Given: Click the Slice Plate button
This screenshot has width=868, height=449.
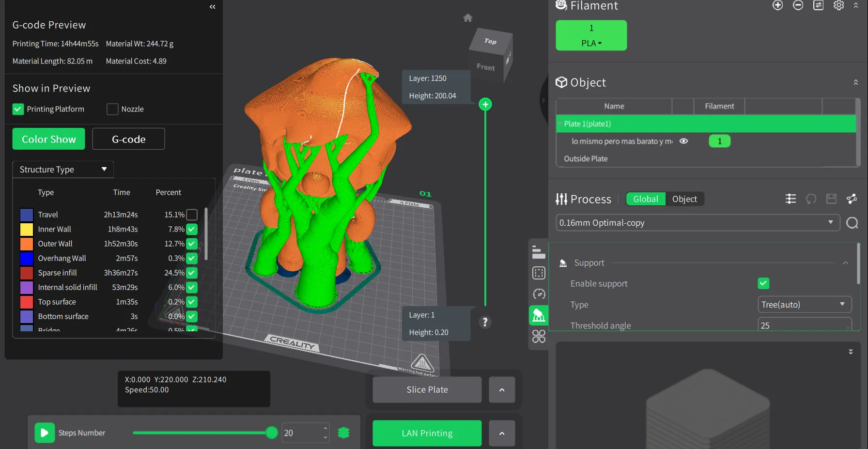Looking at the screenshot, I should (x=427, y=390).
